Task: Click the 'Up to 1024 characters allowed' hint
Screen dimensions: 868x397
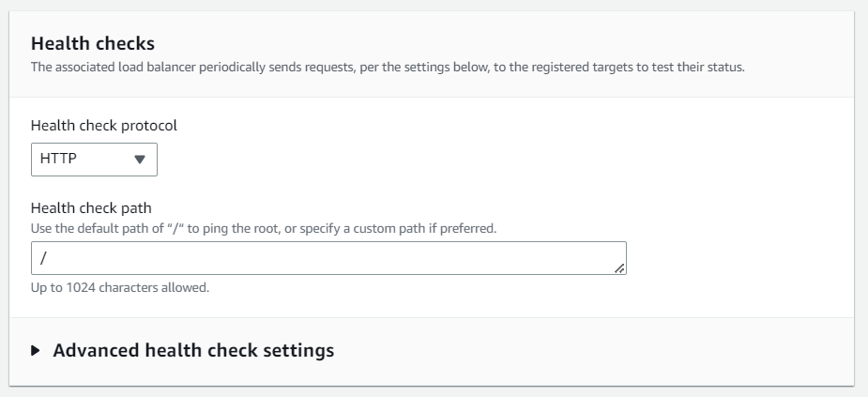Action: (x=119, y=287)
